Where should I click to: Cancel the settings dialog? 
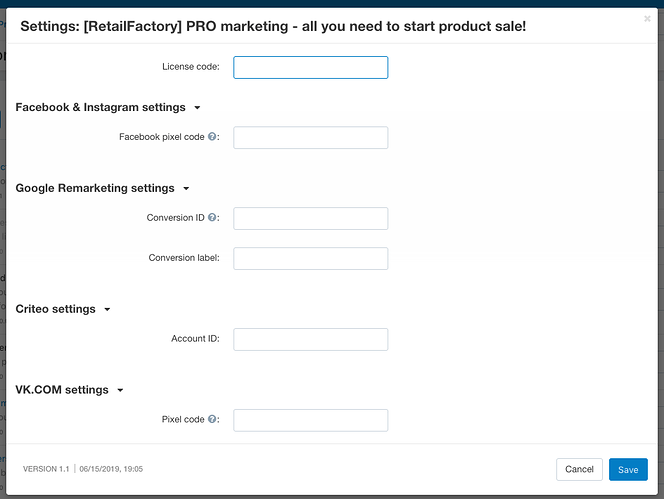point(579,469)
